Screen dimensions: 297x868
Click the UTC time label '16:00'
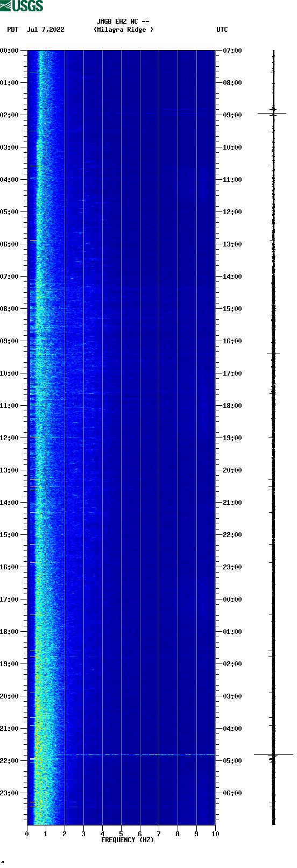pyautogui.click(x=232, y=341)
